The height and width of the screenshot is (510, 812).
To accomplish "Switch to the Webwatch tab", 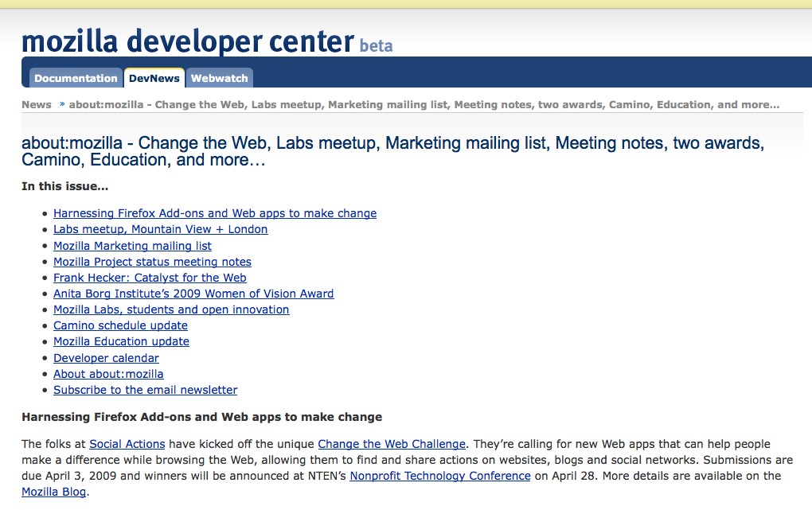I will point(220,78).
